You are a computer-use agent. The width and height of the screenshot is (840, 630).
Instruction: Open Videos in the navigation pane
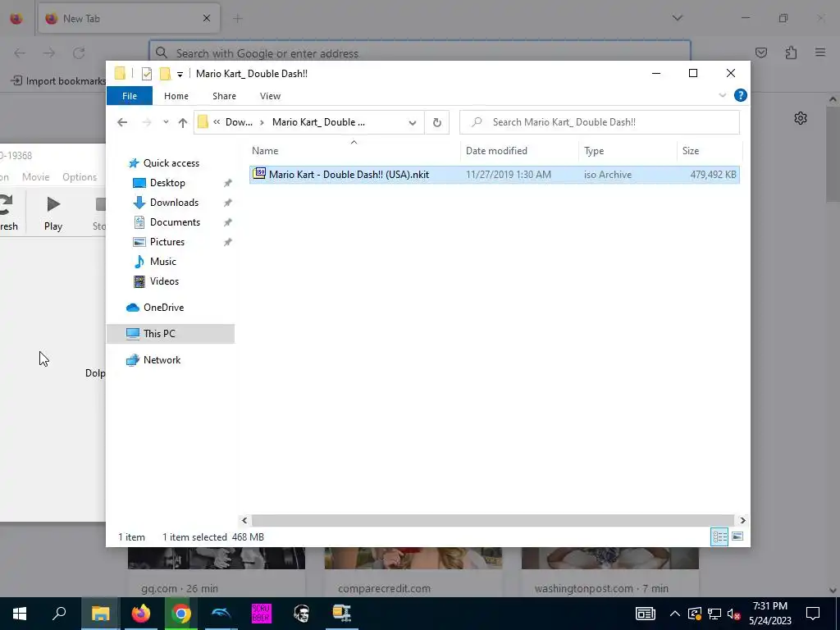[164, 281]
